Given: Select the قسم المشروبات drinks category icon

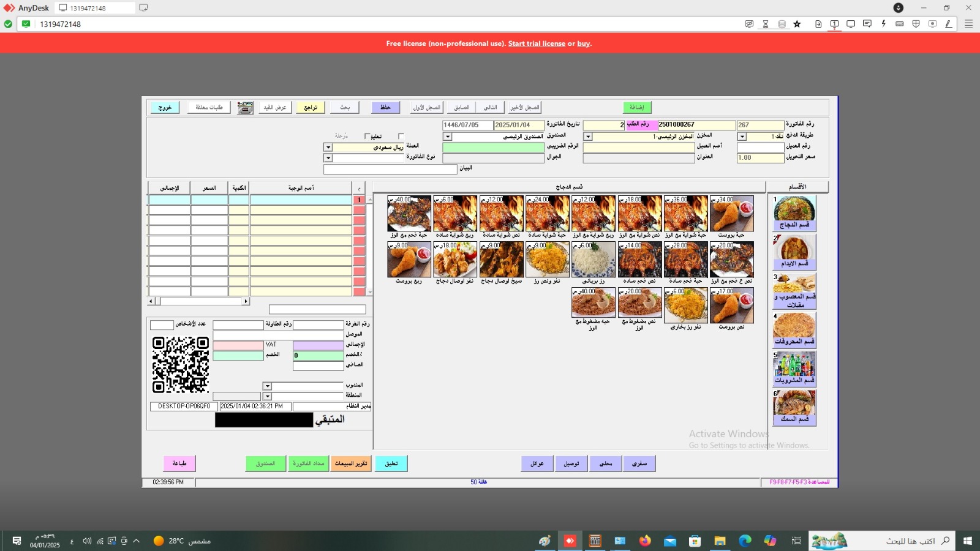Looking at the screenshot, I should coord(794,368).
